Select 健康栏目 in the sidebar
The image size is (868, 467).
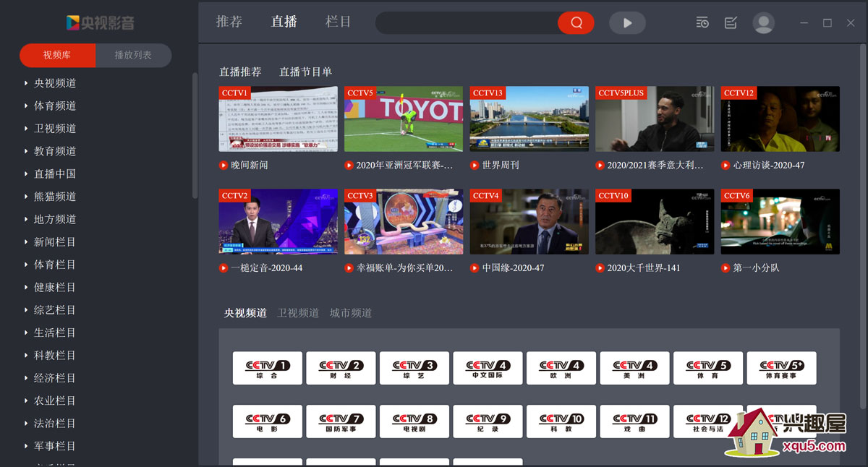point(55,287)
